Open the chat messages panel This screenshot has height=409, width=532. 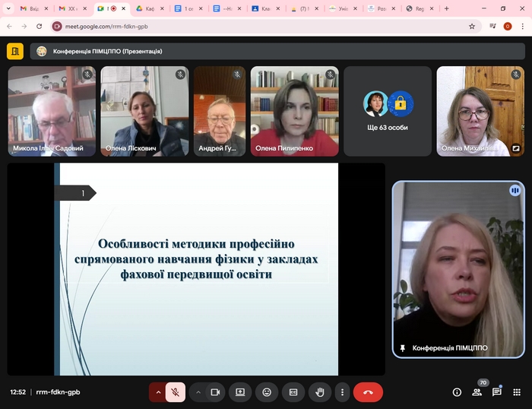tap(497, 392)
